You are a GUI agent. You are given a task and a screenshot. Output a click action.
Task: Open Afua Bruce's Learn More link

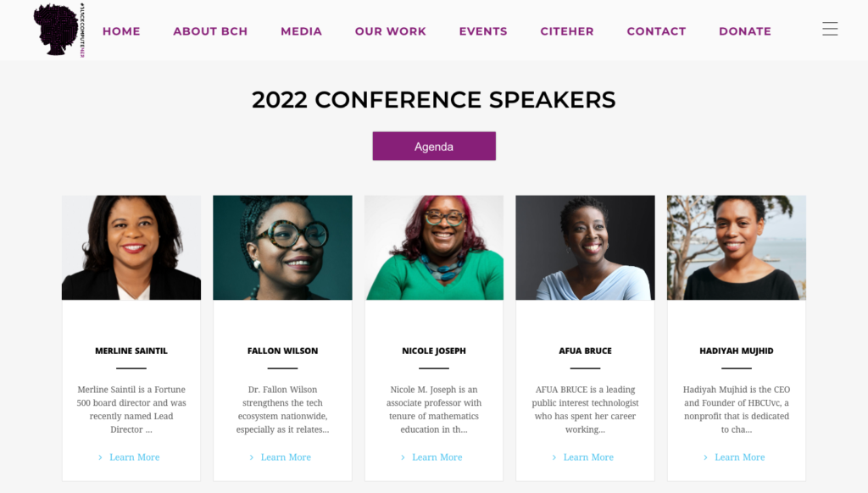(588, 457)
